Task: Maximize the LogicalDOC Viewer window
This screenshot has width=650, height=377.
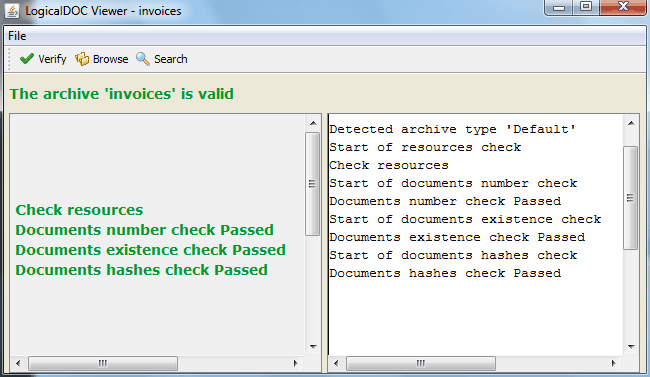Action: click(x=586, y=7)
